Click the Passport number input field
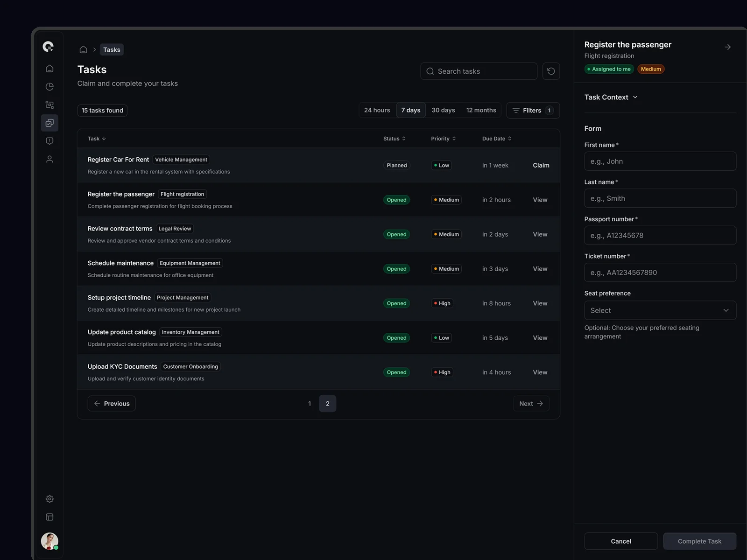The image size is (747, 560). [x=660, y=236]
